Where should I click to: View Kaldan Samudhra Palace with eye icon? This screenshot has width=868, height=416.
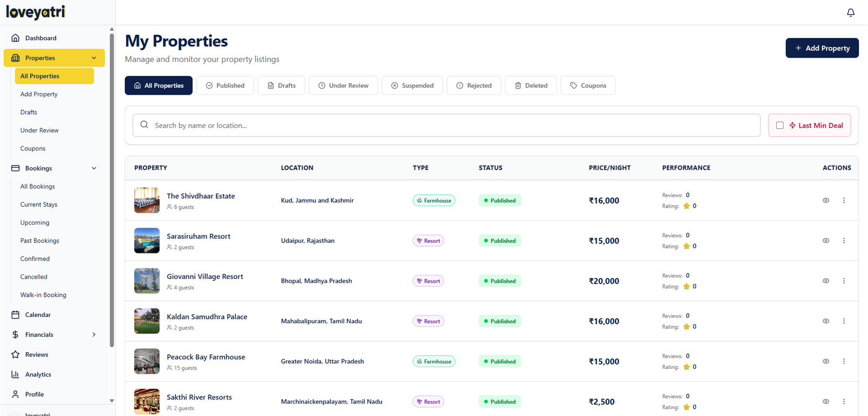pos(826,321)
